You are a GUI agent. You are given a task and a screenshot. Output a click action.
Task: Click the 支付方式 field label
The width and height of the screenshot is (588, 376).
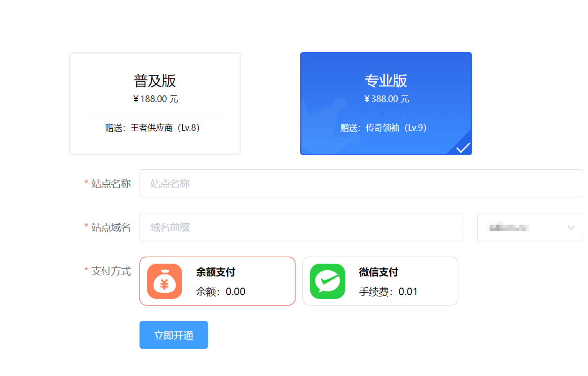coord(111,271)
